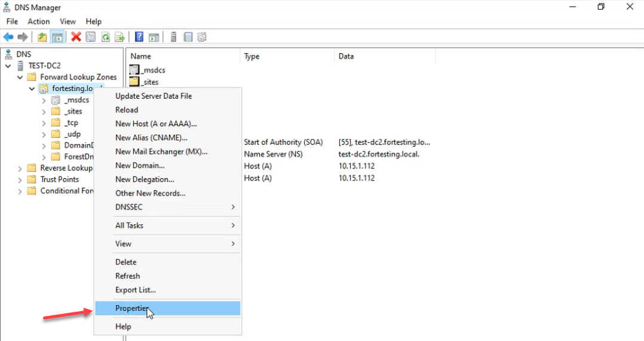This screenshot has width=644, height=341.
Task: Click the Export List toolbar icon
Action: [x=120, y=37]
